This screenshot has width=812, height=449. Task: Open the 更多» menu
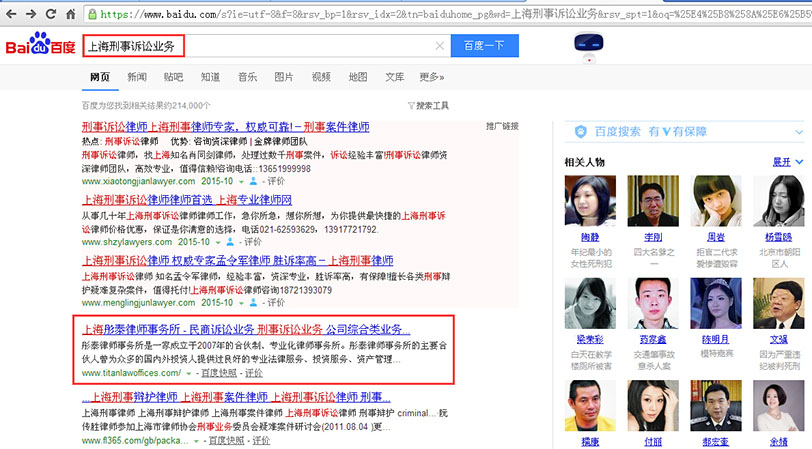tap(431, 77)
